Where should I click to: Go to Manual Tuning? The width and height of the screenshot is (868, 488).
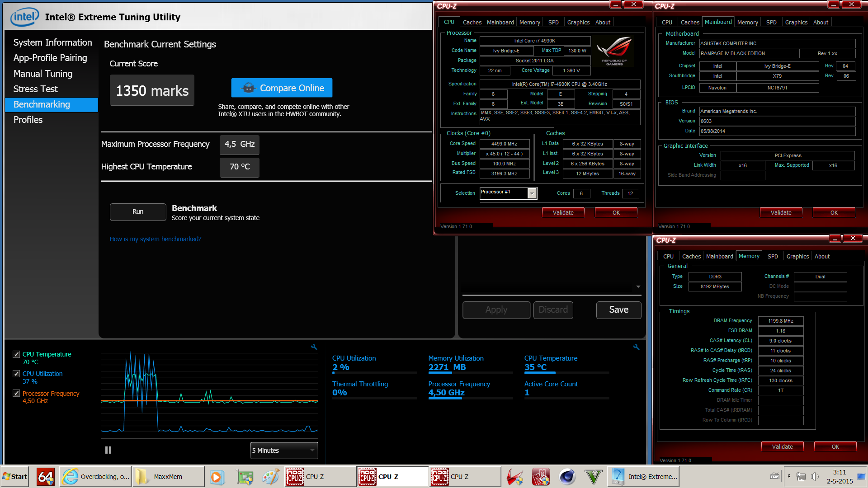click(x=43, y=74)
